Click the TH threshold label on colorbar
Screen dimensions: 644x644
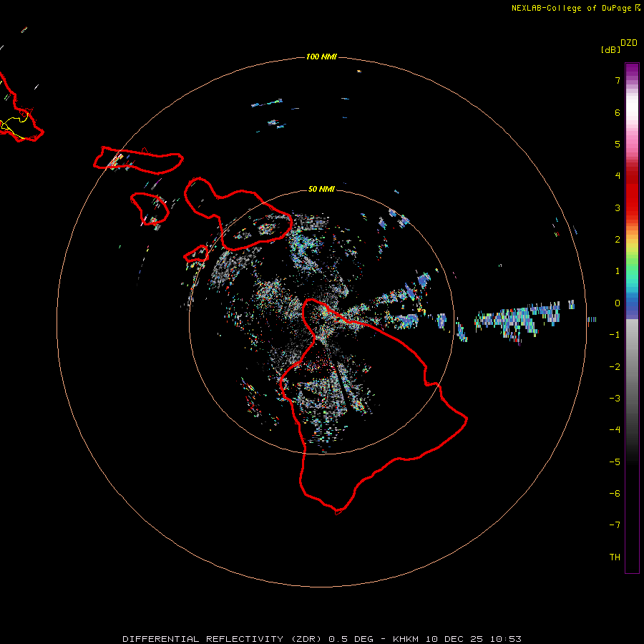615,557
